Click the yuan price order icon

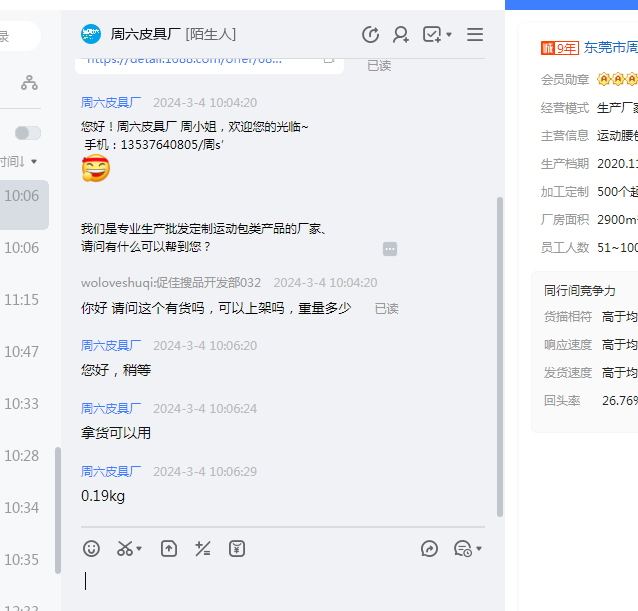click(237, 548)
